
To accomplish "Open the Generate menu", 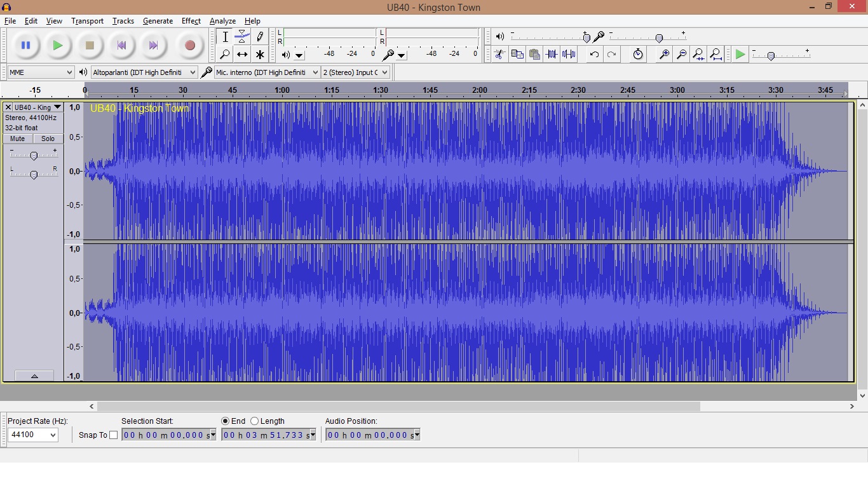I will coord(158,21).
